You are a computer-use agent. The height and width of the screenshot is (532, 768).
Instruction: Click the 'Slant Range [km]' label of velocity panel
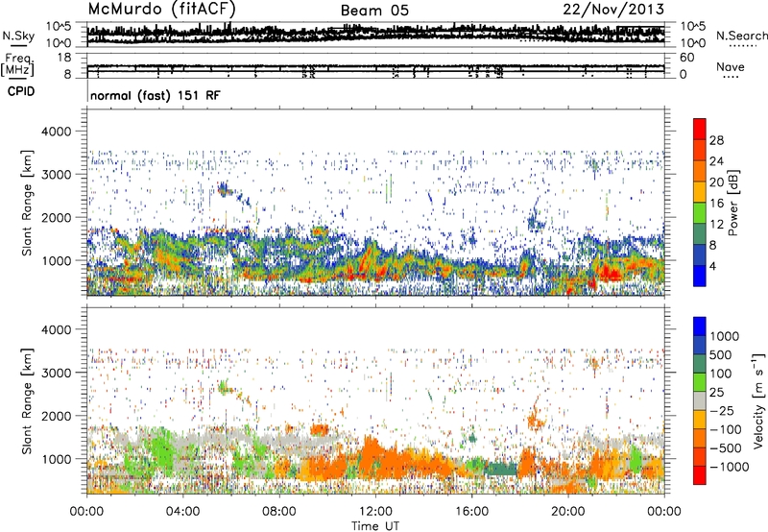click(x=27, y=400)
